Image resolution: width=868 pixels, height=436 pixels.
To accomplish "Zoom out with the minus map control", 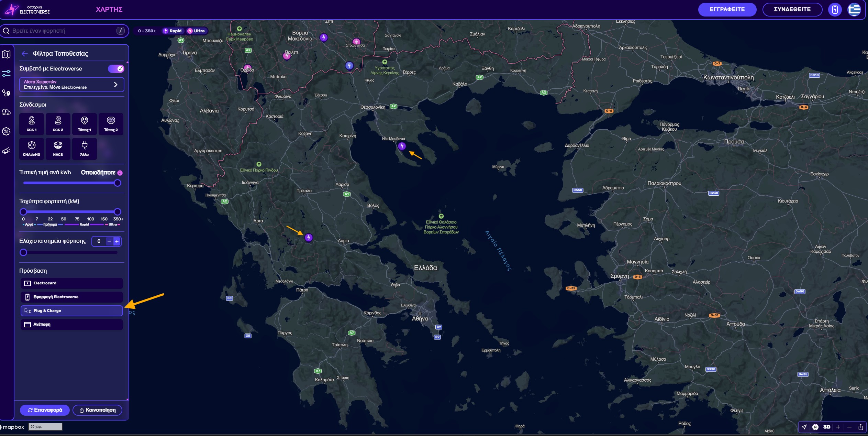I will tap(849, 427).
